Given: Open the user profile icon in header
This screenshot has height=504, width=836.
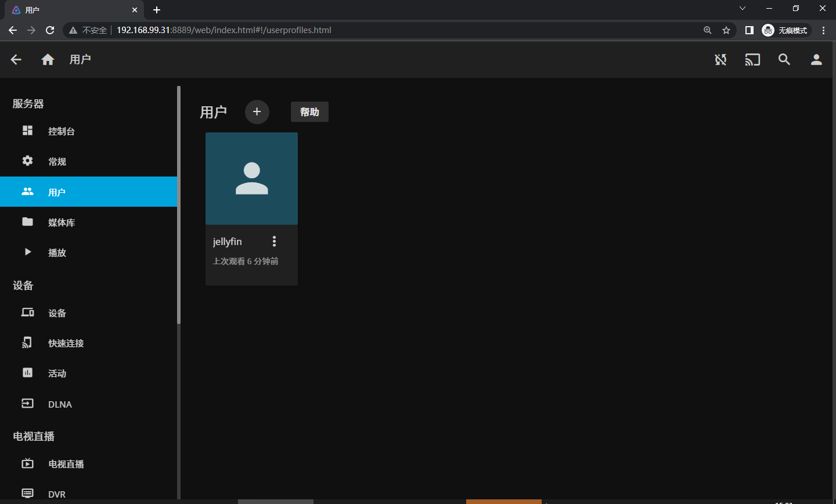Looking at the screenshot, I should 816,59.
